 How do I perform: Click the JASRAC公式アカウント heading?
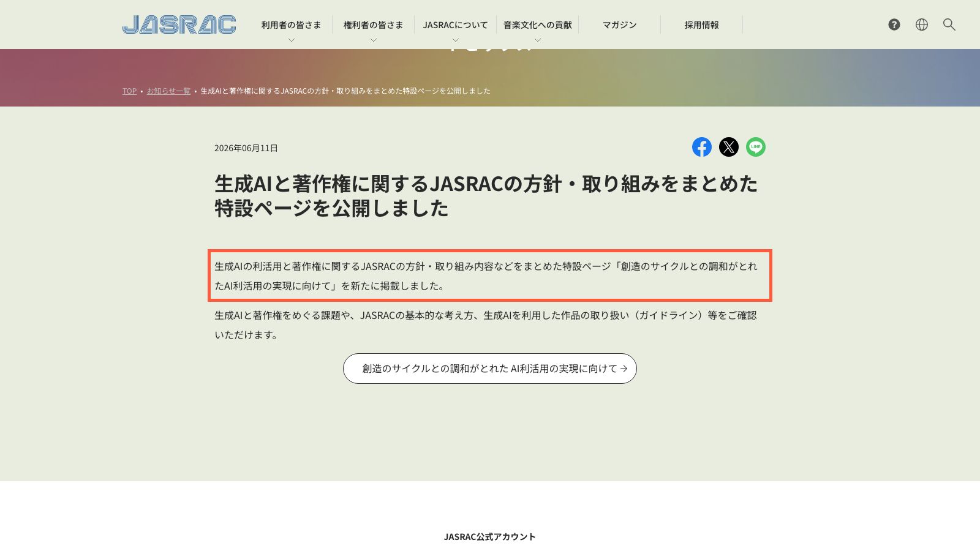(x=490, y=537)
